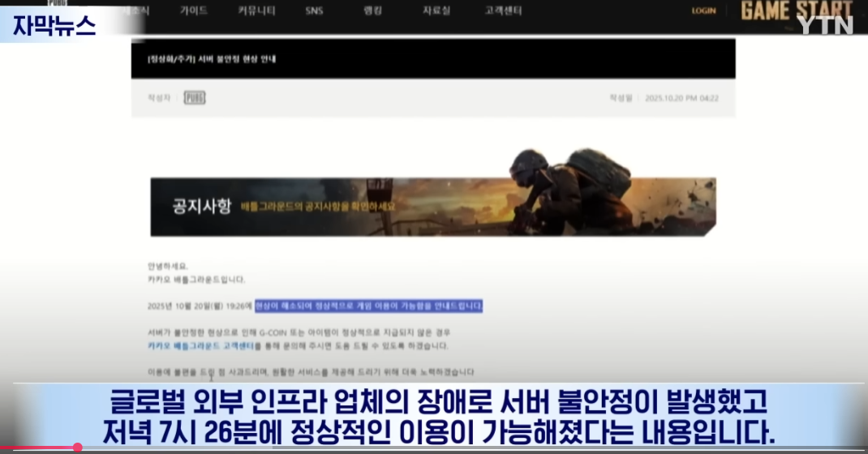Image resolution: width=868 pixels, height=454 pixels.
Task: Select the SNS menu item
Action: point(314,11)
